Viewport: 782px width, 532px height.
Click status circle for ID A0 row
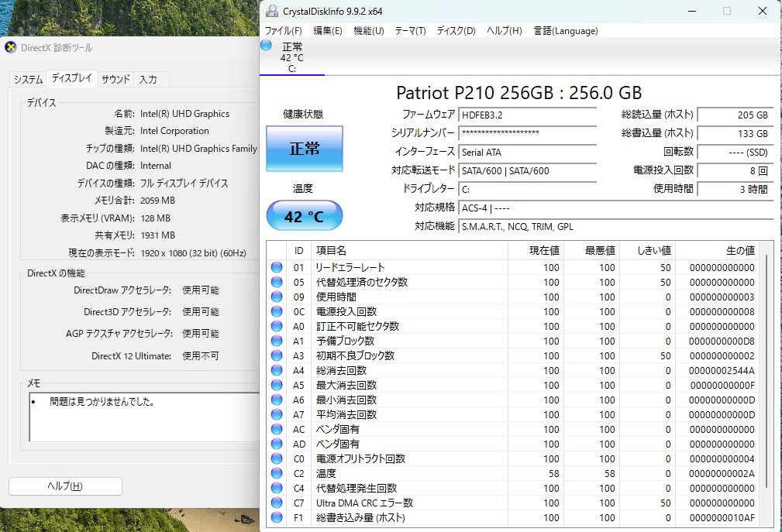click(277, 326)
